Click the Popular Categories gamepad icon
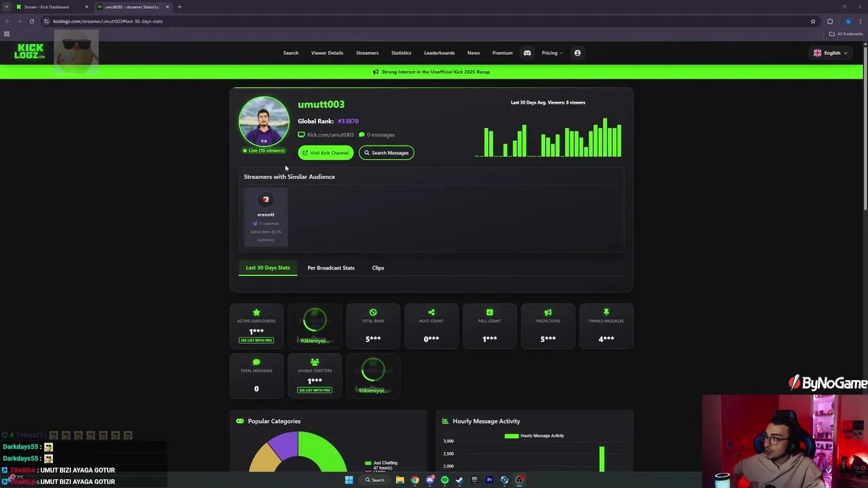Image resolution: width=868 pixels, height=488 pixels. click(x=240, y=421)
